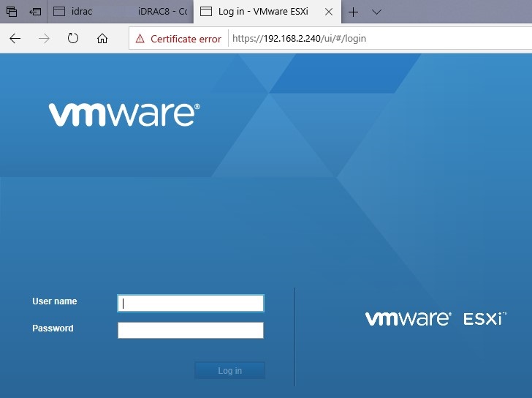Open a new browser tab
This screenshot has width=532, height=398.
353,12
